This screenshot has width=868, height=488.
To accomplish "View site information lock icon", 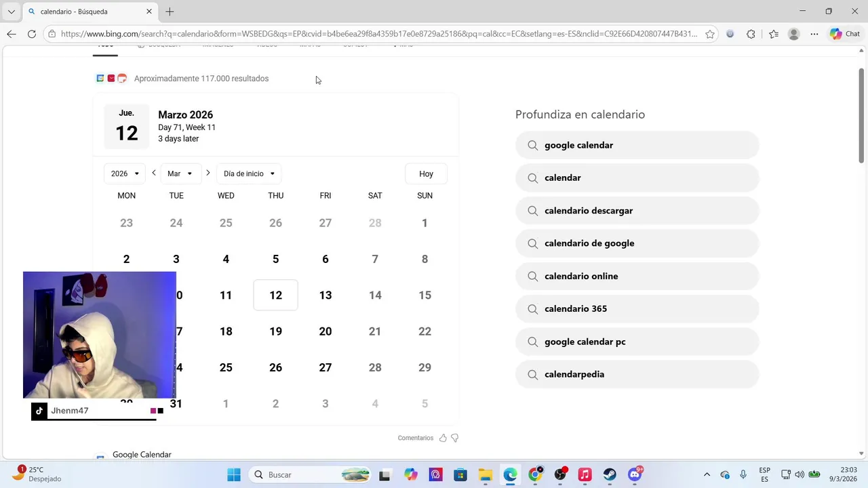I will 52,34.
